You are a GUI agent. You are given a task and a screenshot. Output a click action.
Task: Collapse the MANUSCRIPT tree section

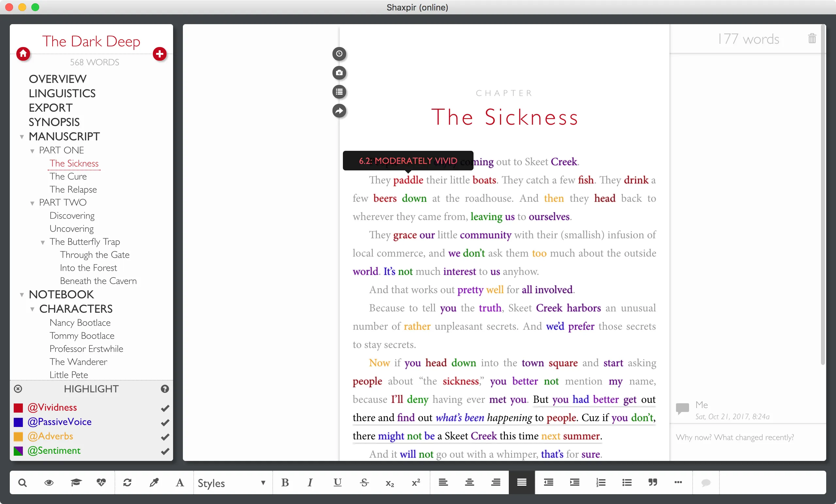tap(22, 137)
